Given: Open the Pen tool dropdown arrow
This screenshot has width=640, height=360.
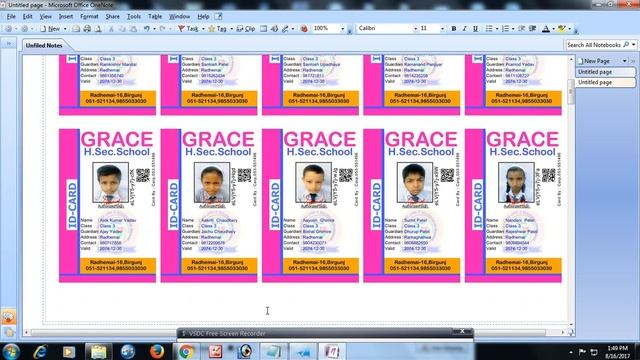Looking at the screenshot, I should click(293, 29).
